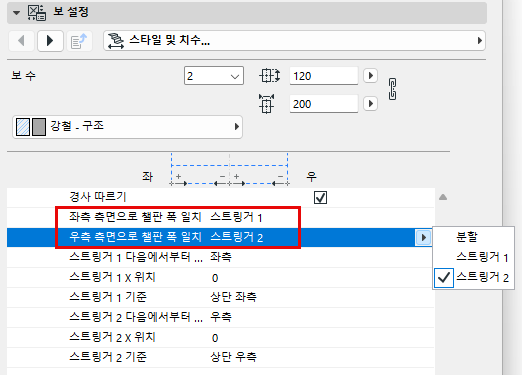Edit the beam width field 120
Viewport: 522px width, 375px height.
324,76
